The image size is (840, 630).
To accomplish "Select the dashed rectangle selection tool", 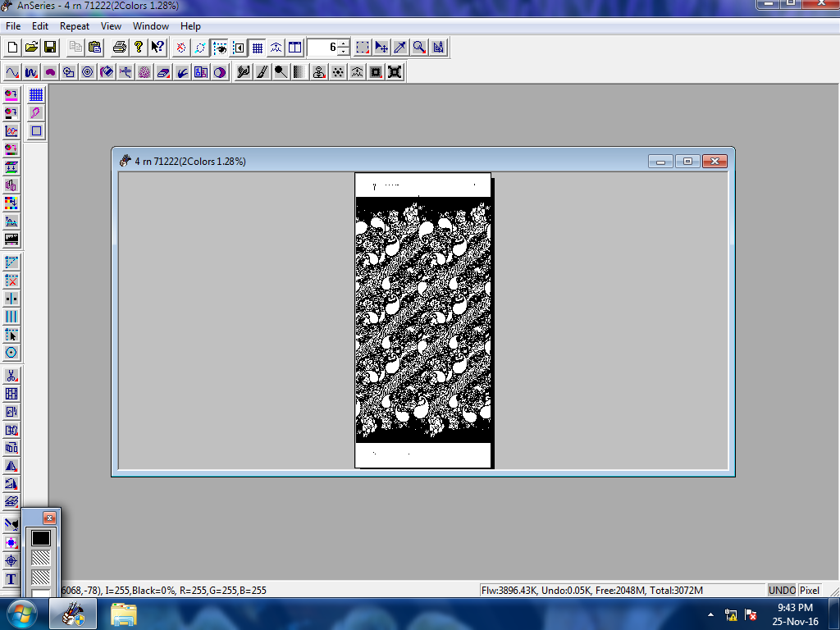I will [363, 48].
